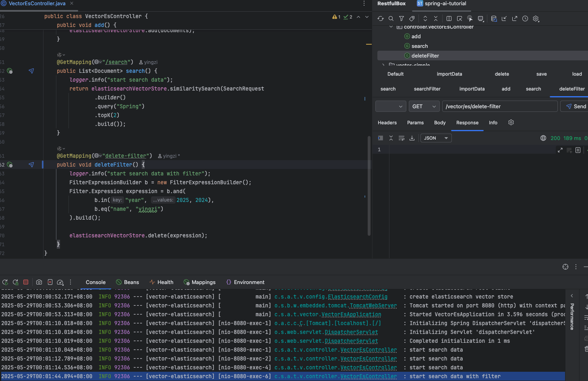Click the tag icon in RestfulBox toolbar
Screen dimensions: 588x381
pyautogui.click(x=412, y=19)
